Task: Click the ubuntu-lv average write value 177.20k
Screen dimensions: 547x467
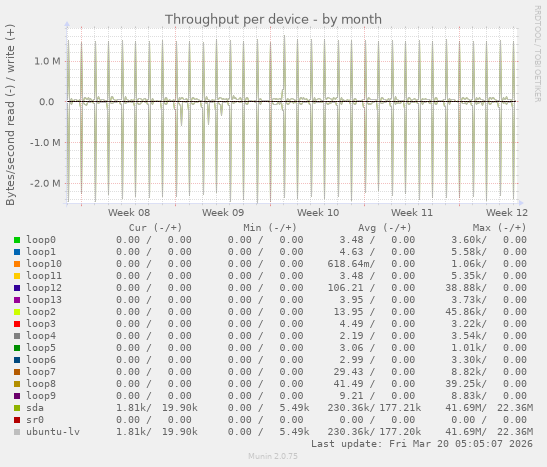Action: tap(400, 432)
